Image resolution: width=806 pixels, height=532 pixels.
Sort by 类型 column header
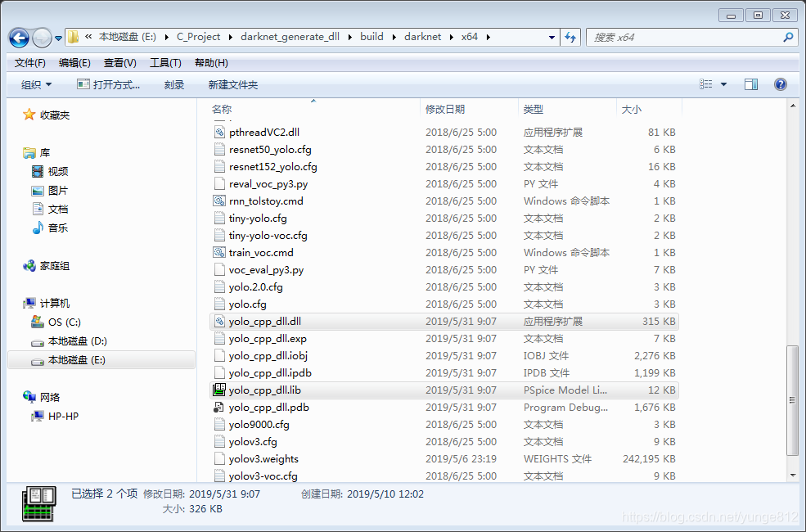(533, 110)
